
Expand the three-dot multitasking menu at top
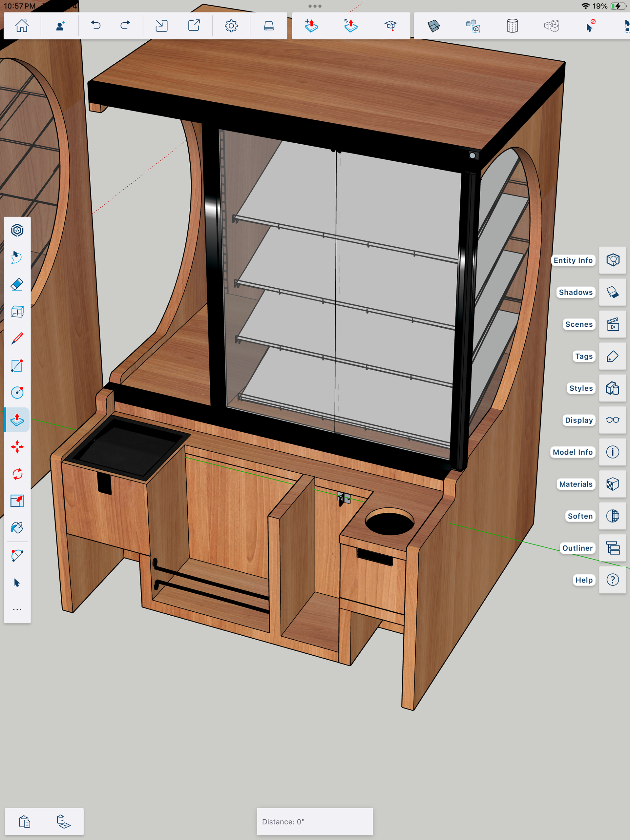click(315, 6)
